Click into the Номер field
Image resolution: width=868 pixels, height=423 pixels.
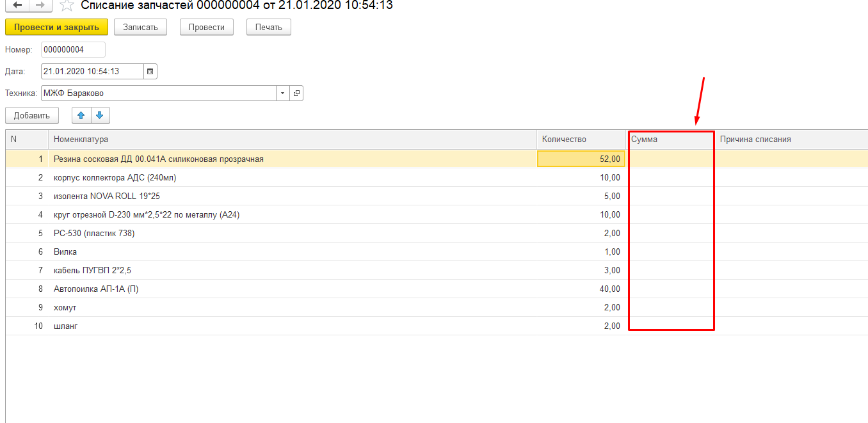click(x=72, y=49)
